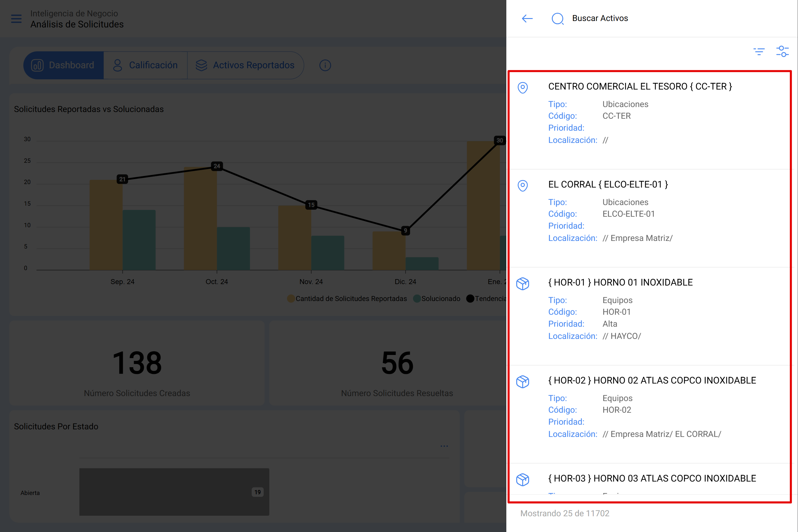This screenshot has width=798, height=532.
Task: Go back with the arrow in Buscar Activos panel
Action: [527, 18]
